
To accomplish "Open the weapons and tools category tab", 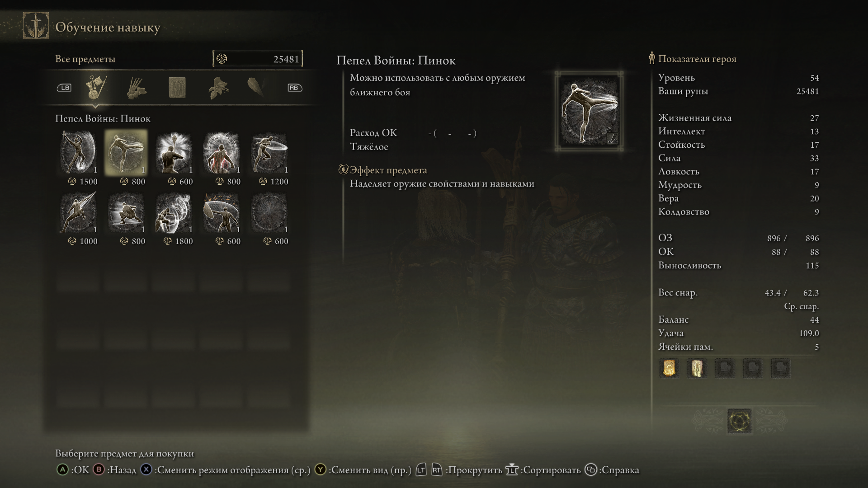I will (x=96, y=88).
